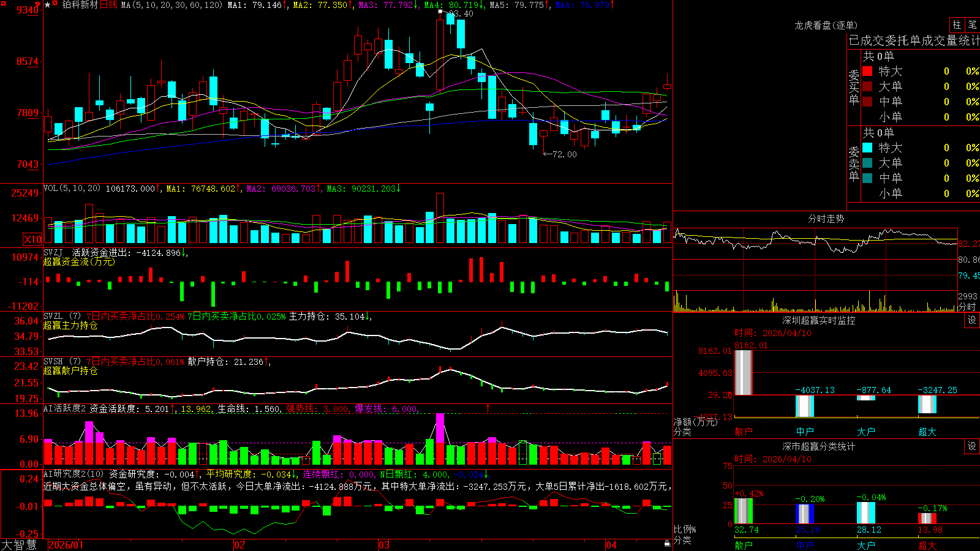Open 设 settings for 深圳超赢实时监控
This screenshot has height=551, width=980.
pyautogui.click(x=972, y=320)
